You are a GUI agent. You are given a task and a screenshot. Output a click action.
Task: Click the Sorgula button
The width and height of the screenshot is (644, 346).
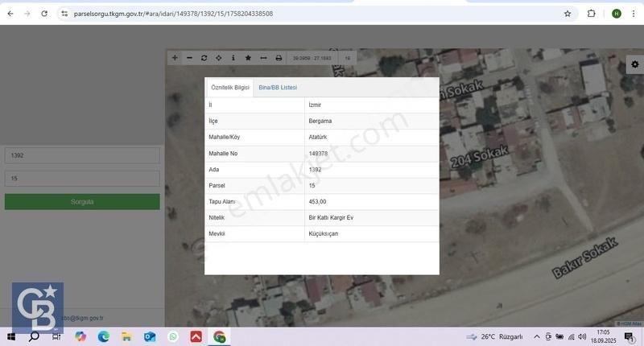[82, 202]
